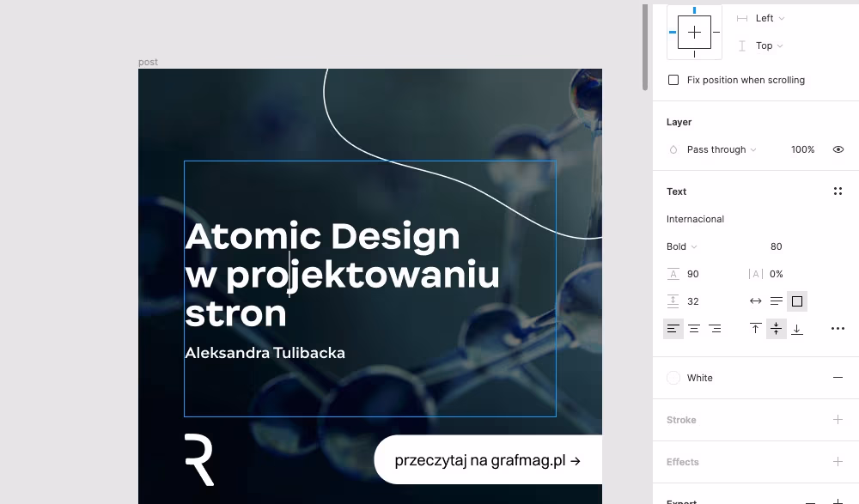The width and height of the screenshot is (859, 504).
Task: Align text left
Action: pos(673,329)
